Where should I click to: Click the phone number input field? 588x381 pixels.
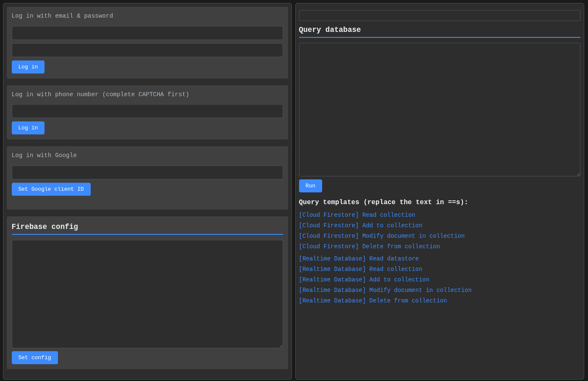147,111
